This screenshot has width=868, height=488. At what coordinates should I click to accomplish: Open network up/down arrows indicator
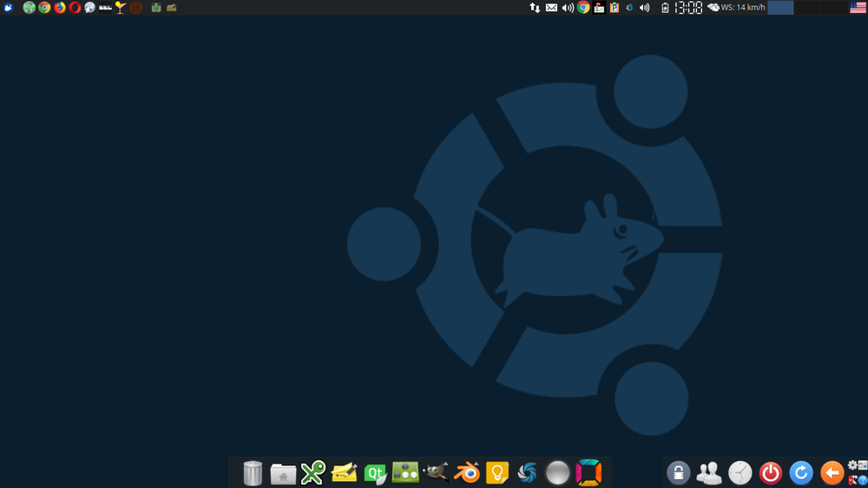point(535,8)
